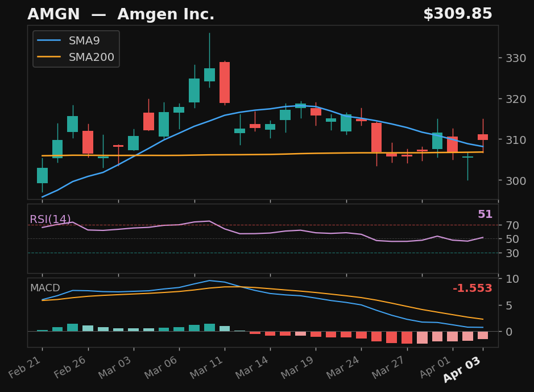Click the 300 price axis label

pyautogui.click(x=516, y=180)
